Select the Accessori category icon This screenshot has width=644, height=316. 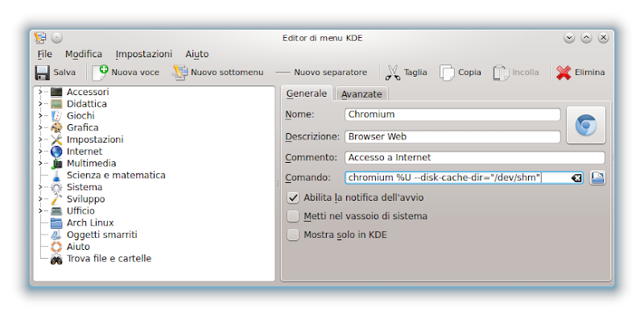56,92
